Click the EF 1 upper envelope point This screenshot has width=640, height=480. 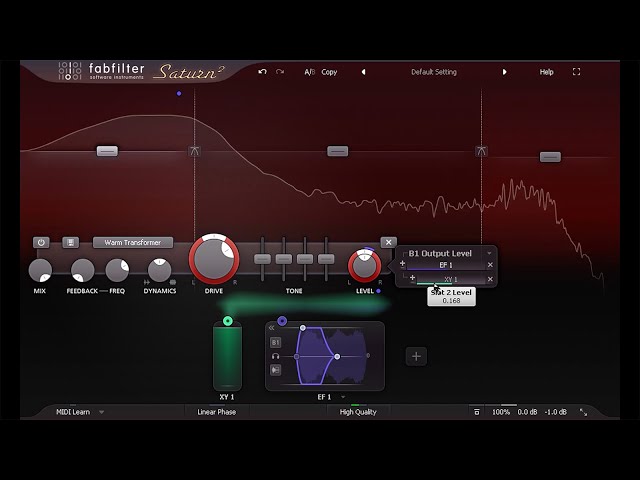(x=302, y=328)
